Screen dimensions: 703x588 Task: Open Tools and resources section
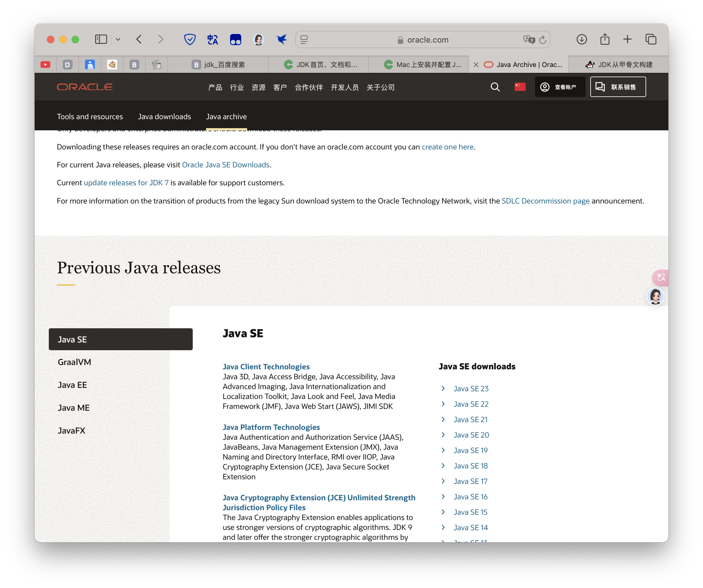(x=90, y=116)
